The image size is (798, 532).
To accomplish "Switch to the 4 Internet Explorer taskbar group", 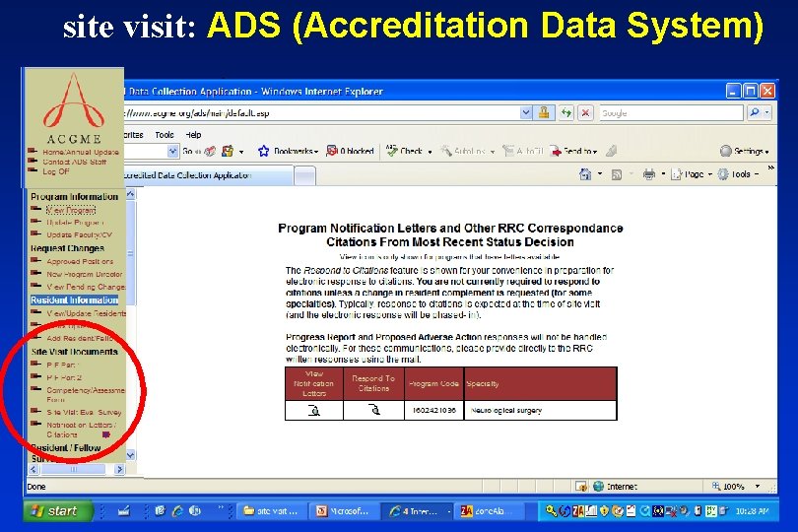I will click(x=419, y=510).
